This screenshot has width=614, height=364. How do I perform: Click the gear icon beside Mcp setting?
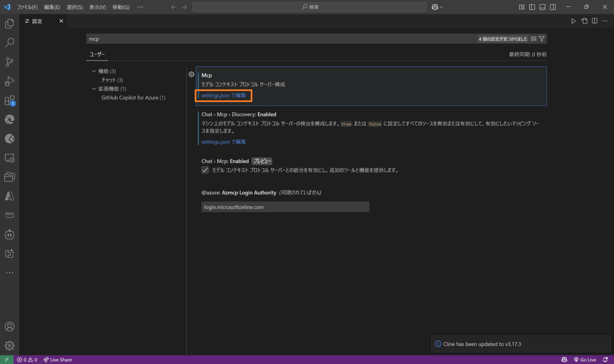pyautogui.click(x=191, y=74)
